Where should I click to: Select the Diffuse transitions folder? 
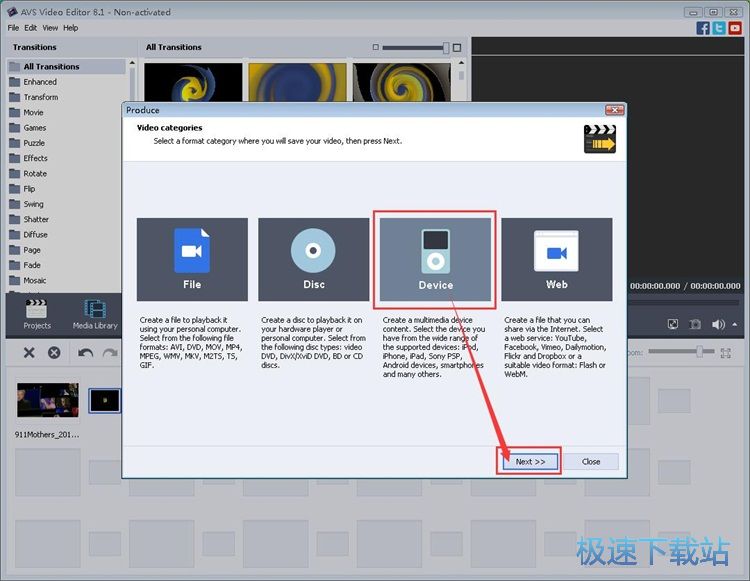pos(35,235)
